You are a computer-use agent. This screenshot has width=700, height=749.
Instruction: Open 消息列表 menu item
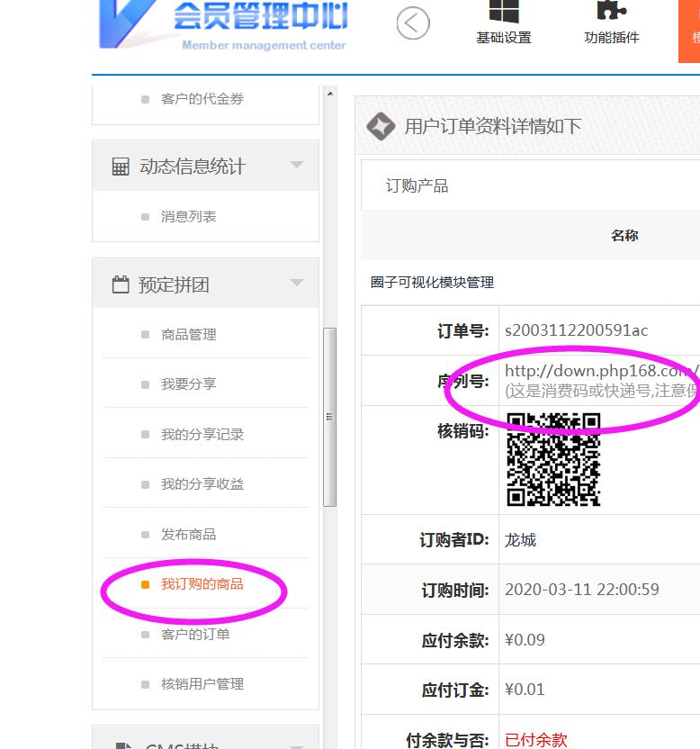(188, 217)
